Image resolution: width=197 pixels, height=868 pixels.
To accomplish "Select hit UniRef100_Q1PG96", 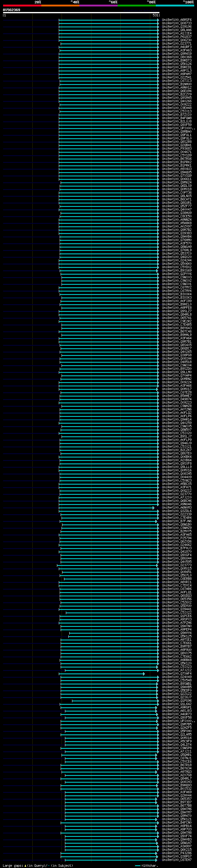I will tap(177, 700).
